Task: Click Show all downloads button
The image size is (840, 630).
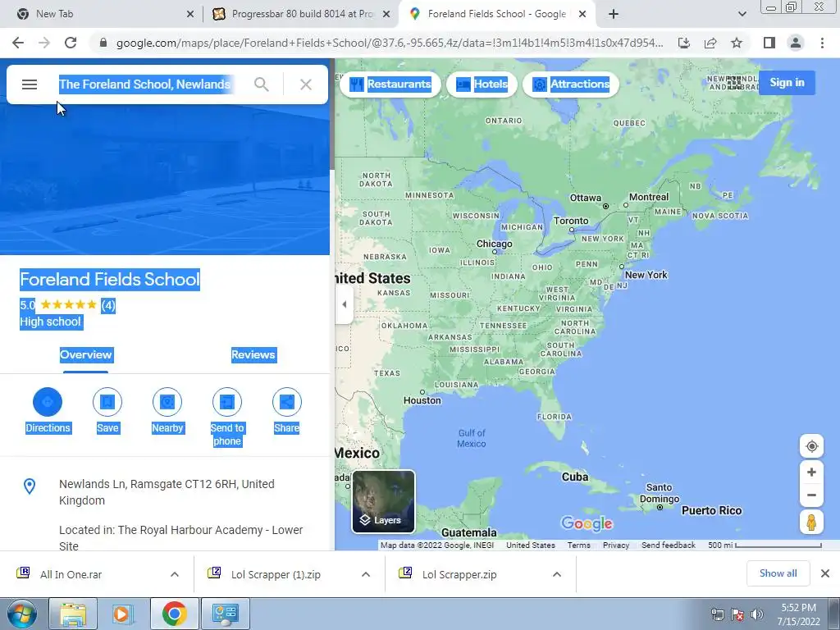Action: [778, 573]
